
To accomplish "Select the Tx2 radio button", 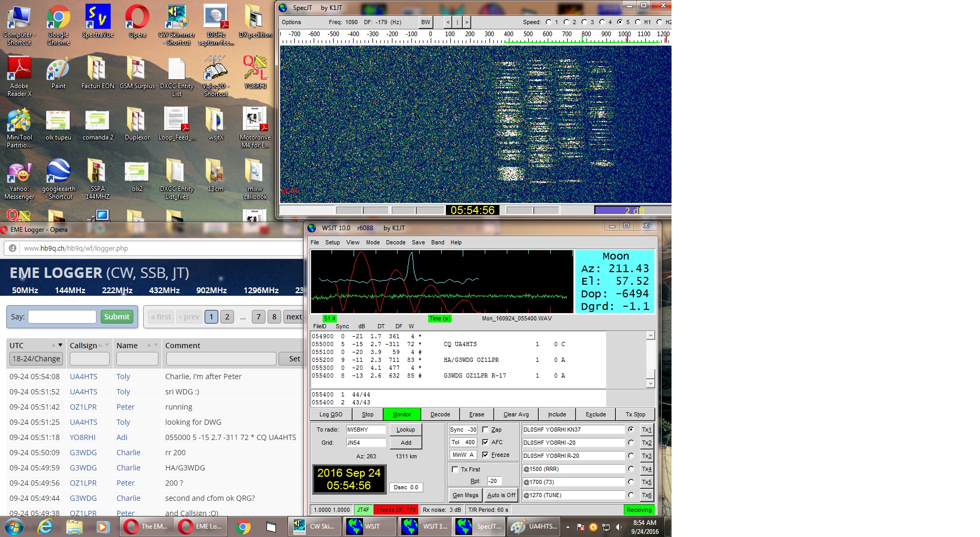I will 631,443.
